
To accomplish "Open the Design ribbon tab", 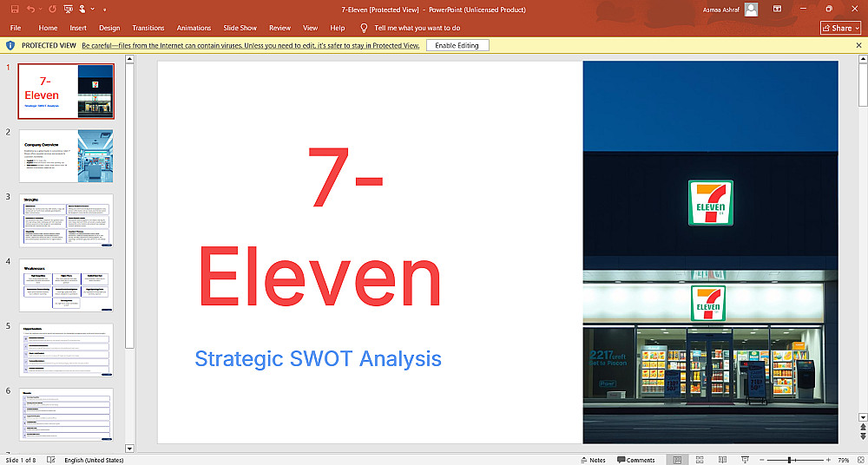I will (x=109, y=28).
